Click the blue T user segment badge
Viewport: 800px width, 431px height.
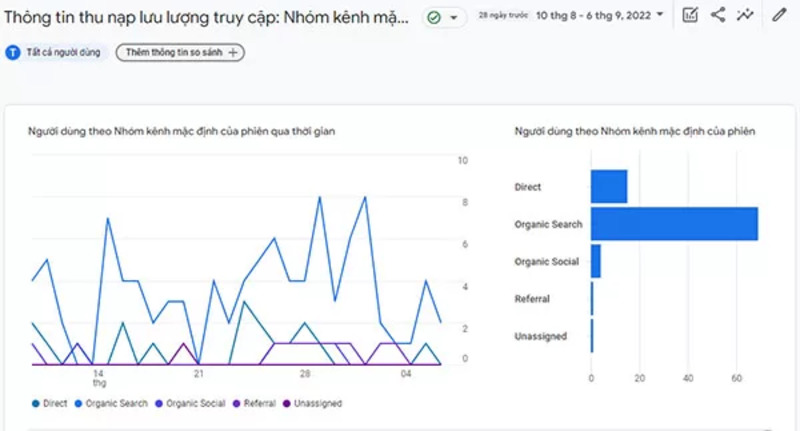(x=13, y=52)
